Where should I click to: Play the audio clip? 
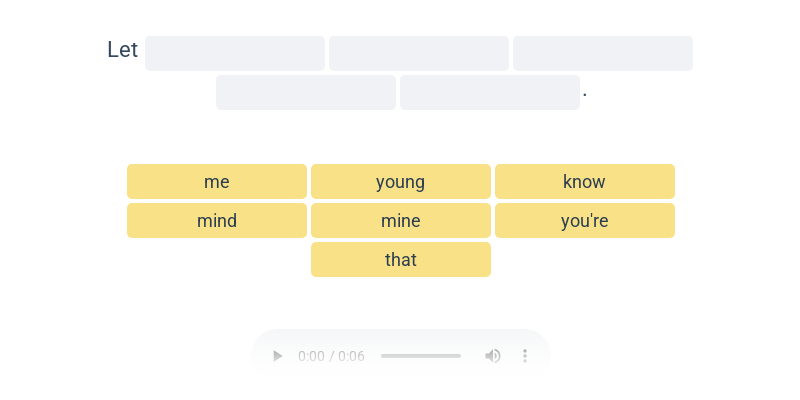(x=277, y=356)
